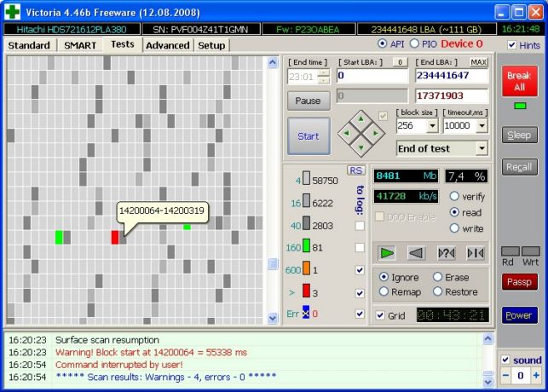Expand the timeout ms dropdown

(x=482, y=126)
